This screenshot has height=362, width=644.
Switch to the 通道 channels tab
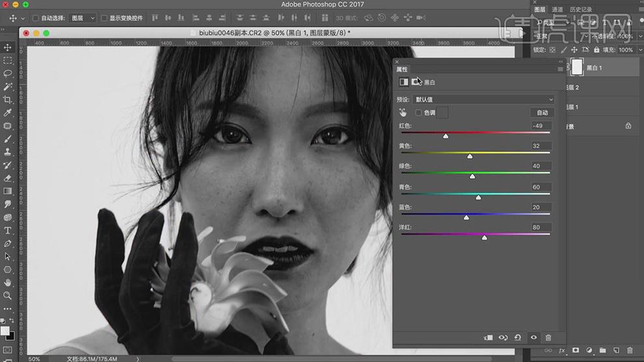pyautogui.click(x=557, y=10)
